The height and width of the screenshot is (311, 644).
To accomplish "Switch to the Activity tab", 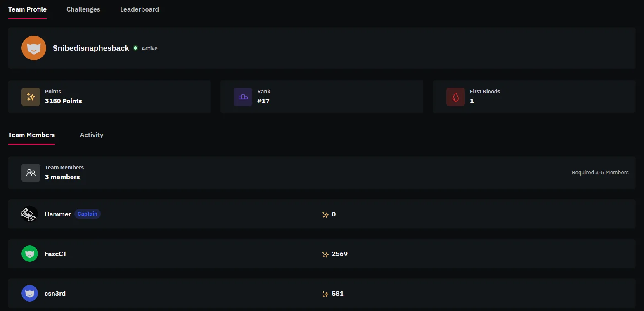I will point(92,135).
